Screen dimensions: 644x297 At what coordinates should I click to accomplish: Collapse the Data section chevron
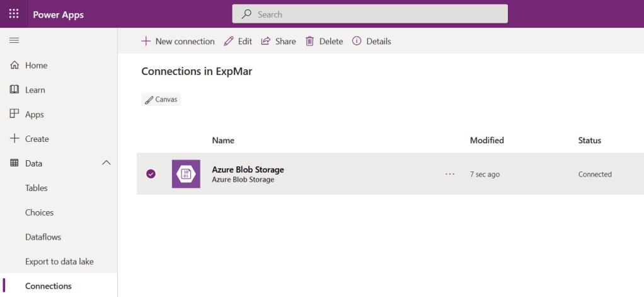[x=106, y=163]
